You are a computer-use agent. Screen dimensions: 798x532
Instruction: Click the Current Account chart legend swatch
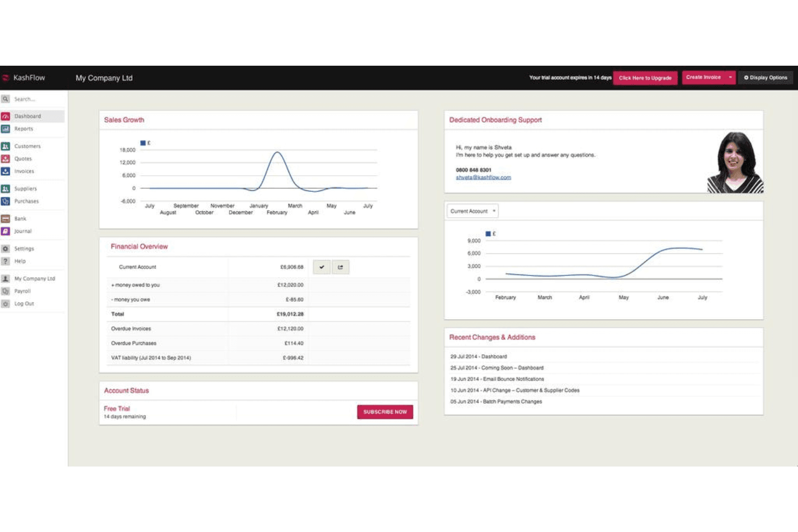(x=488, y=234)
